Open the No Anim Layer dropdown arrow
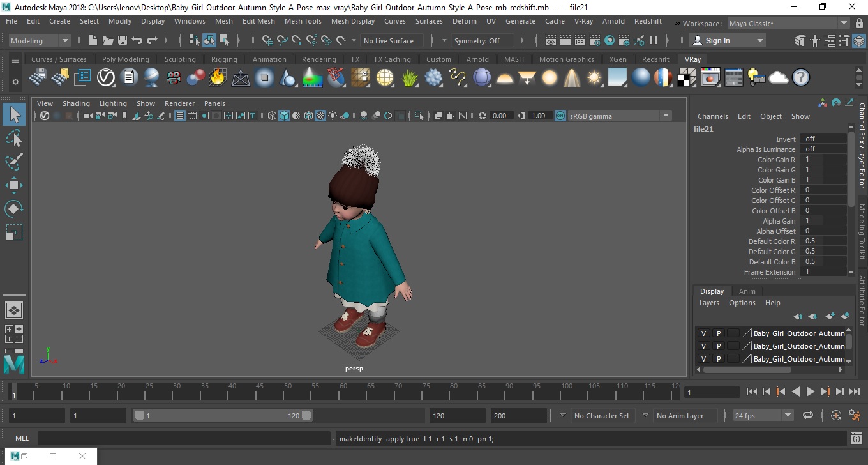 pyautogui.click(x=645, y=415)
